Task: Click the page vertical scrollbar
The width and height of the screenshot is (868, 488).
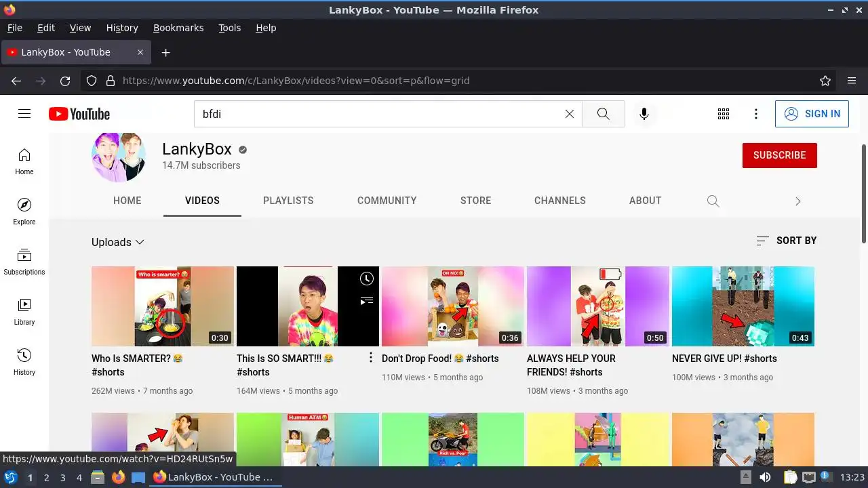Action: [864, 193]
